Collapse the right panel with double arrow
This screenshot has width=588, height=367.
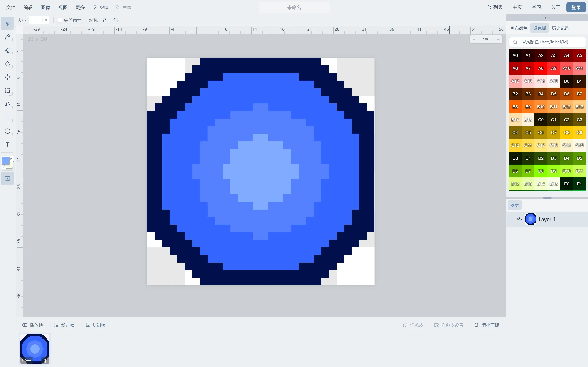(547, 18)
